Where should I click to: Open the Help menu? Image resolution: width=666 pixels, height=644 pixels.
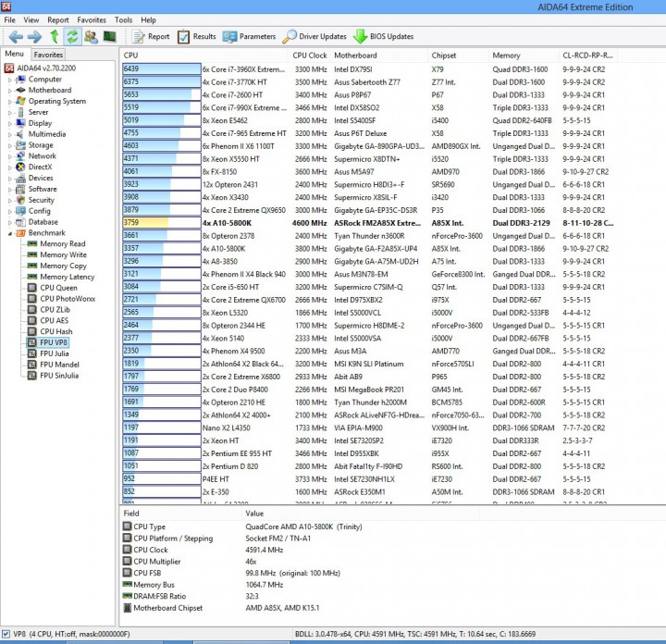[148, 20]
